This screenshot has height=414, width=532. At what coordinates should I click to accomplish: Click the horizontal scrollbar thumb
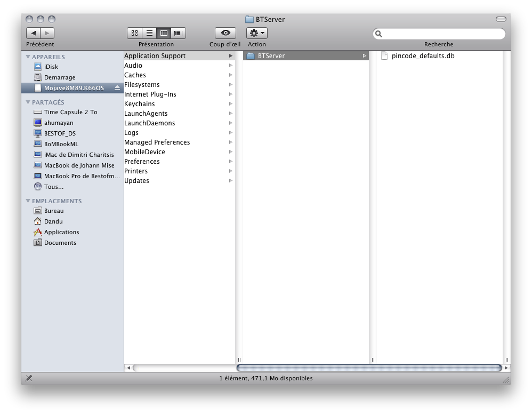pos(369,368)
